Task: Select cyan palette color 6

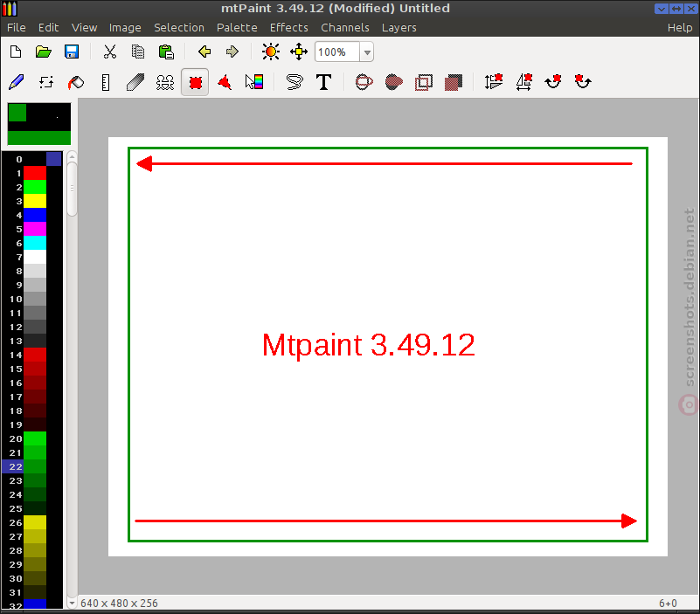Action: [x=35, y=243]
